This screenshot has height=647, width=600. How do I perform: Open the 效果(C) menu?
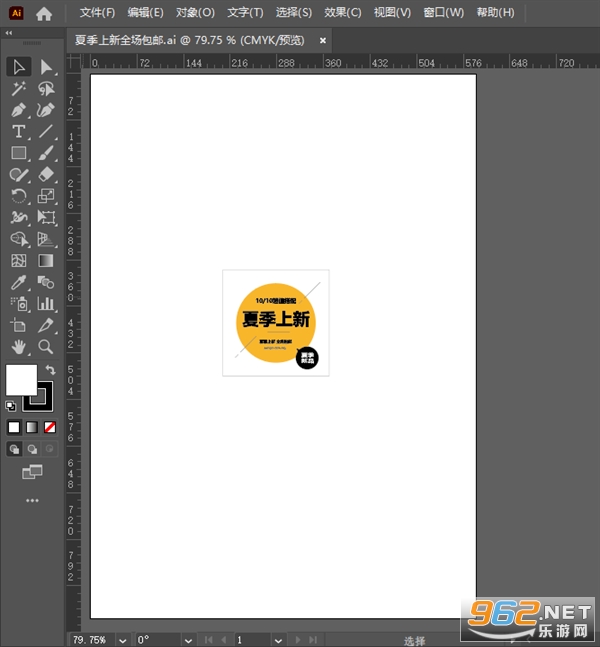[x=343, y=13]
